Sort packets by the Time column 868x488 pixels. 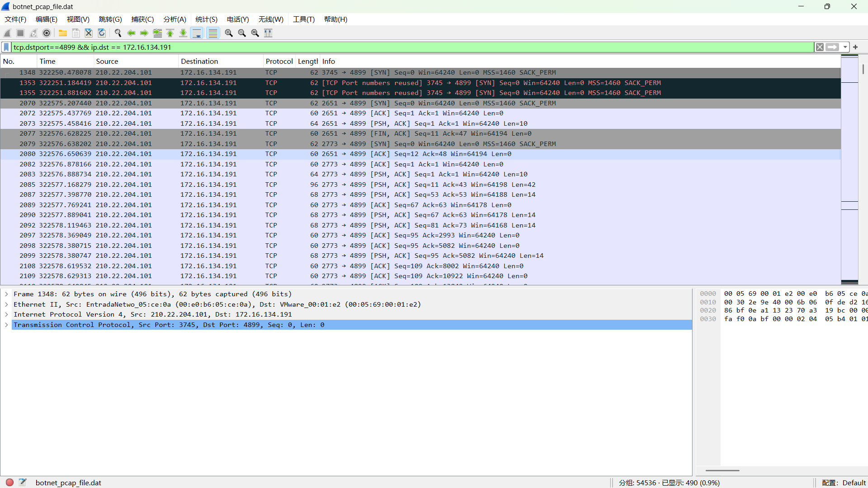point(65,62)
